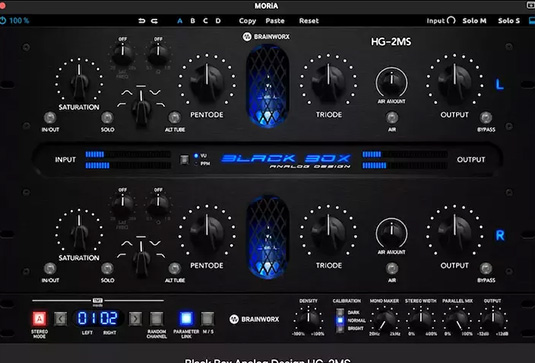Toggle L channel Bypass button
535x363 pixels.
(x=486, y=118)
